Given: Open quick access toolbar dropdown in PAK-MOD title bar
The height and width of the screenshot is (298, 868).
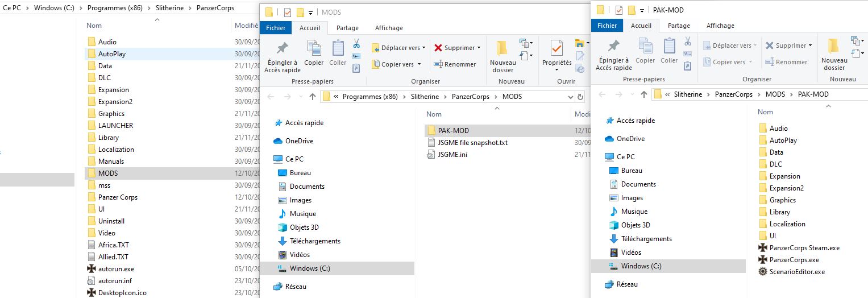Looking at the screenshot, I should (x=643, y=10).
